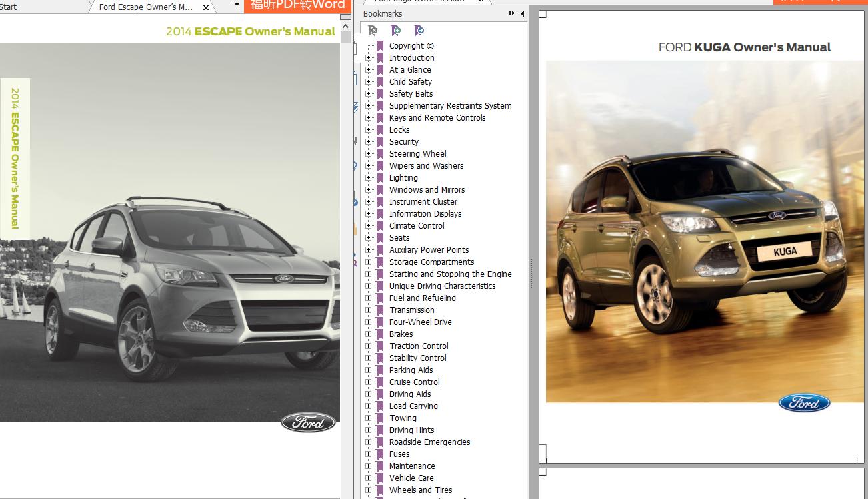Open the tab list dropdown arrow
Viewport: 868px width, 499px height.
point(237,5)
